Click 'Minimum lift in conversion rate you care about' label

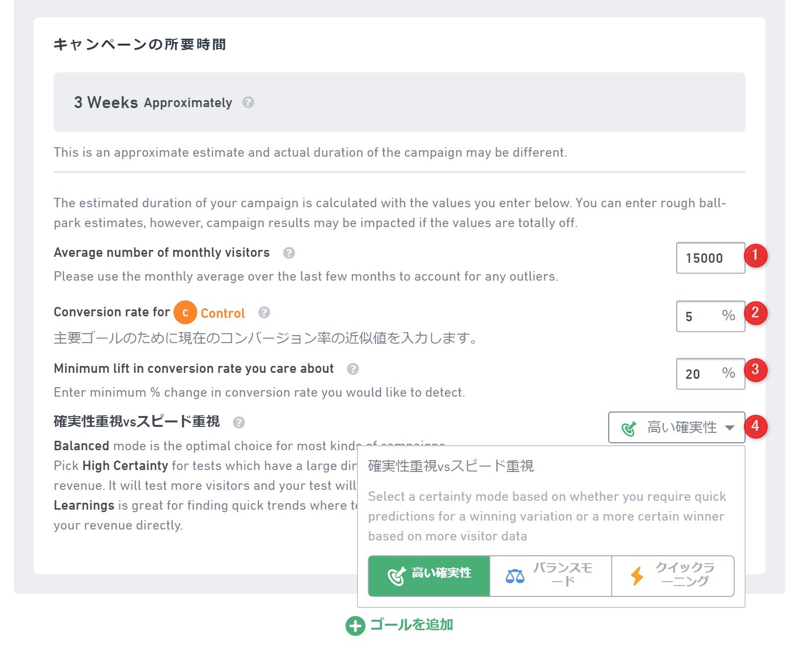pyautogui.click(x=194, y=368)
